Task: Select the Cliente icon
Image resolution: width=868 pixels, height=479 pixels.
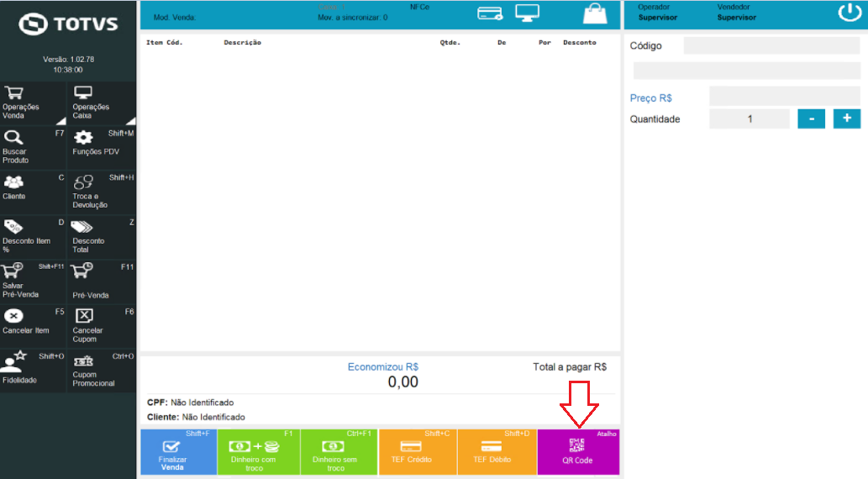Action: click(13, 182)
